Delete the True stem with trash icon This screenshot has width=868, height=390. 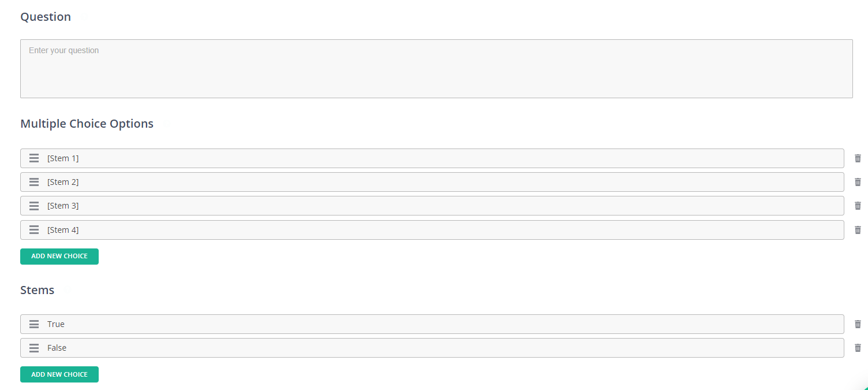(x=858, y=324)
